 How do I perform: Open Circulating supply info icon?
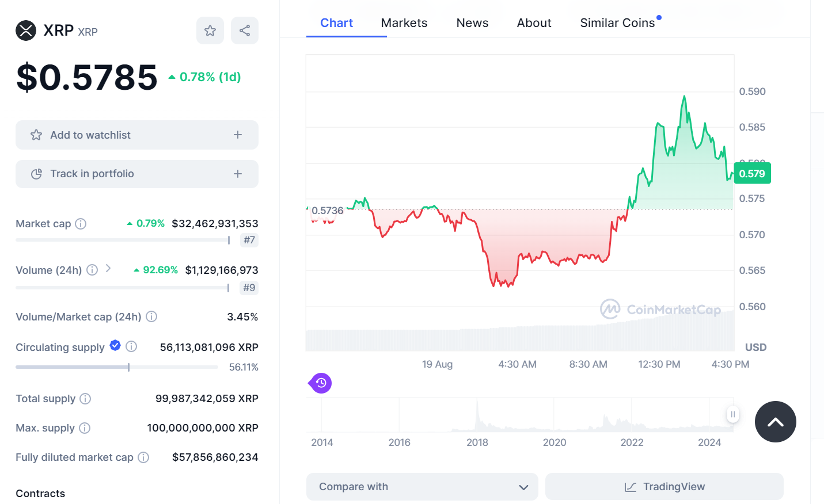coord(131,346)
